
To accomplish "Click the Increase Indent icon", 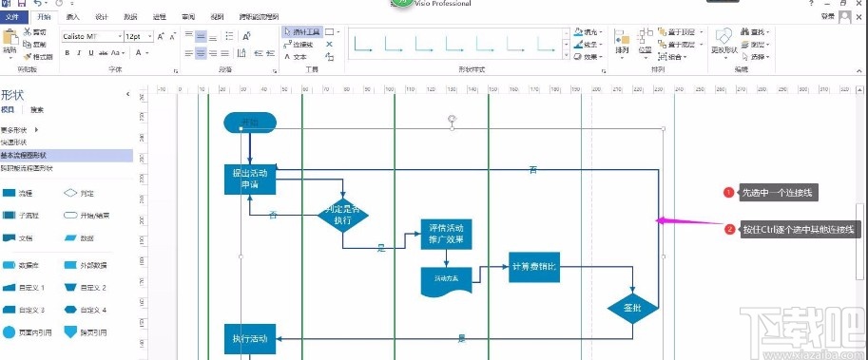I will point(270,53).
